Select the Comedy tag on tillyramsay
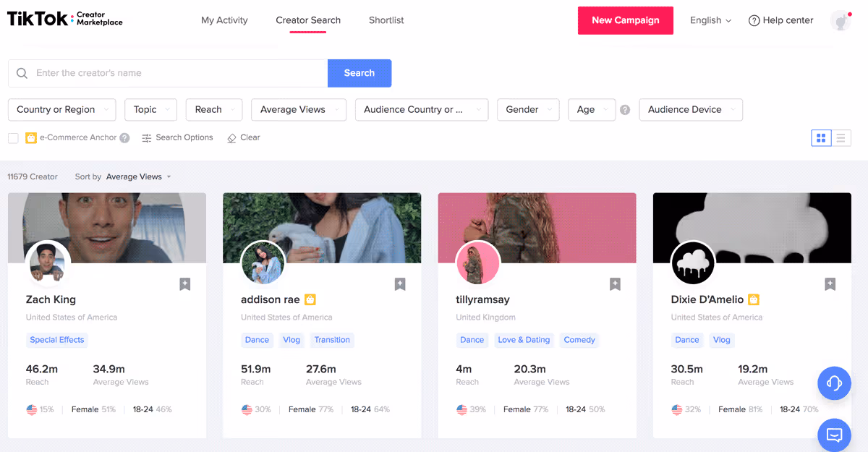This screenshot has width=868, height=452. 579,340
